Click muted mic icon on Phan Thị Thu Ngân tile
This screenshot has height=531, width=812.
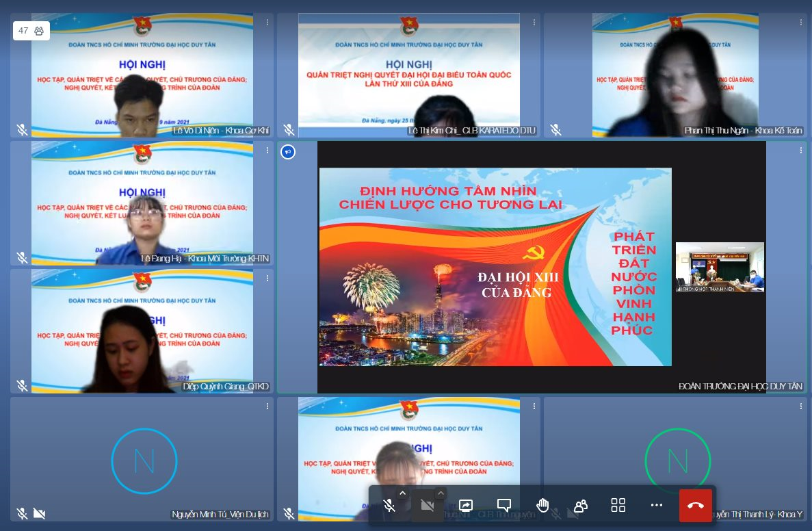click(555, 129)
